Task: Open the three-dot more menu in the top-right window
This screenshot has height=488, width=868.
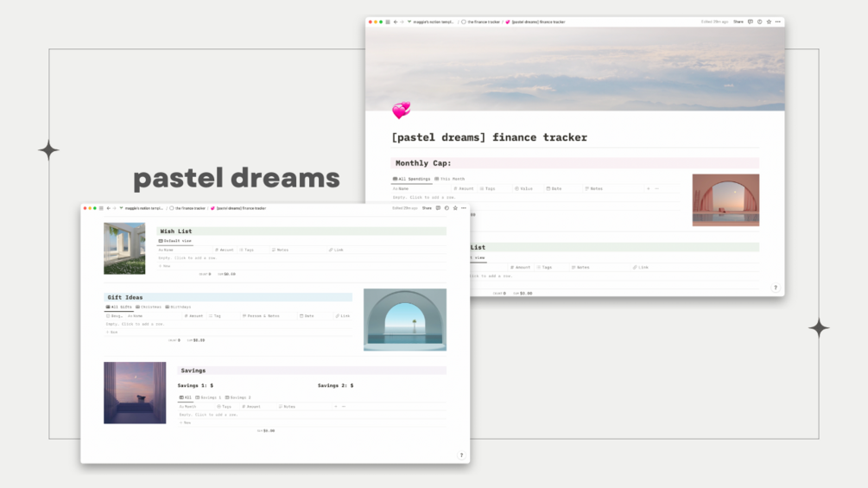Action: pos(778,22)
